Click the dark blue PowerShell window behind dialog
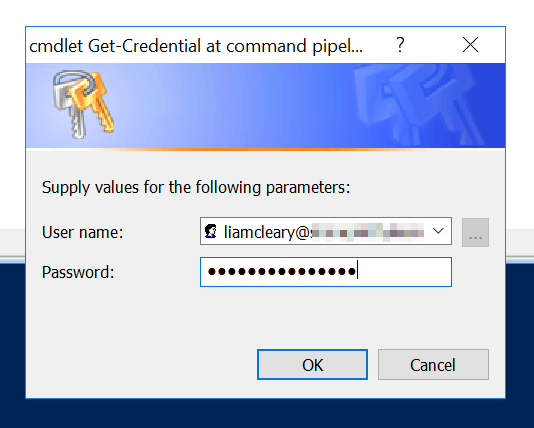Image resolution: width=534 pixels, height=428 pixels. (266, 414)
